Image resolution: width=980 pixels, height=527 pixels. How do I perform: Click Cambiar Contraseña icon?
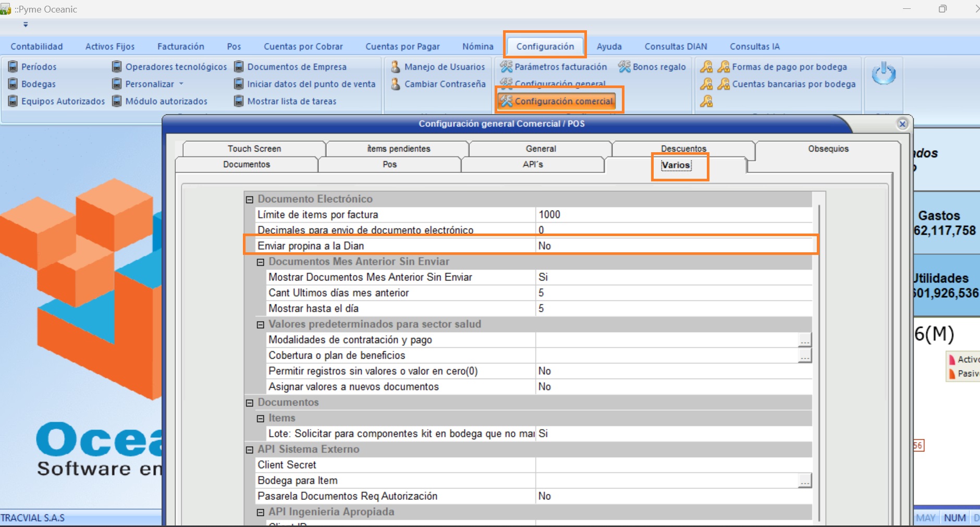click(x=396, y=84)
